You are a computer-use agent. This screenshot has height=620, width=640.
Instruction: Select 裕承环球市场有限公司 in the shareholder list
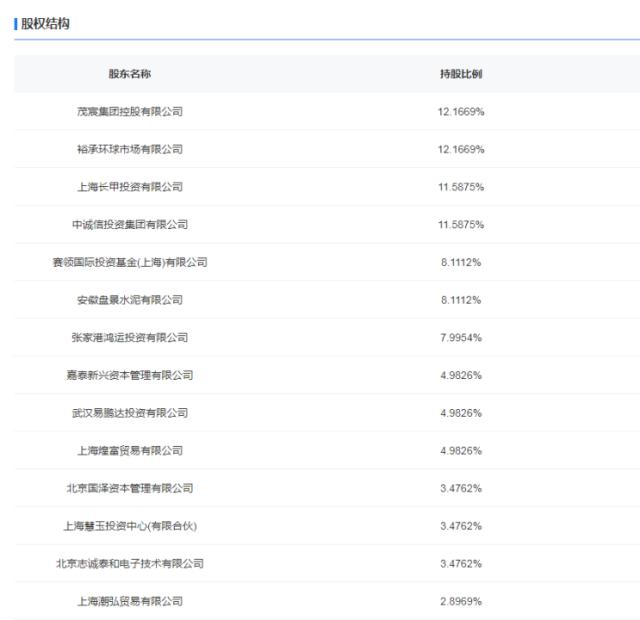pyautogui.click(x=130, y=149)
